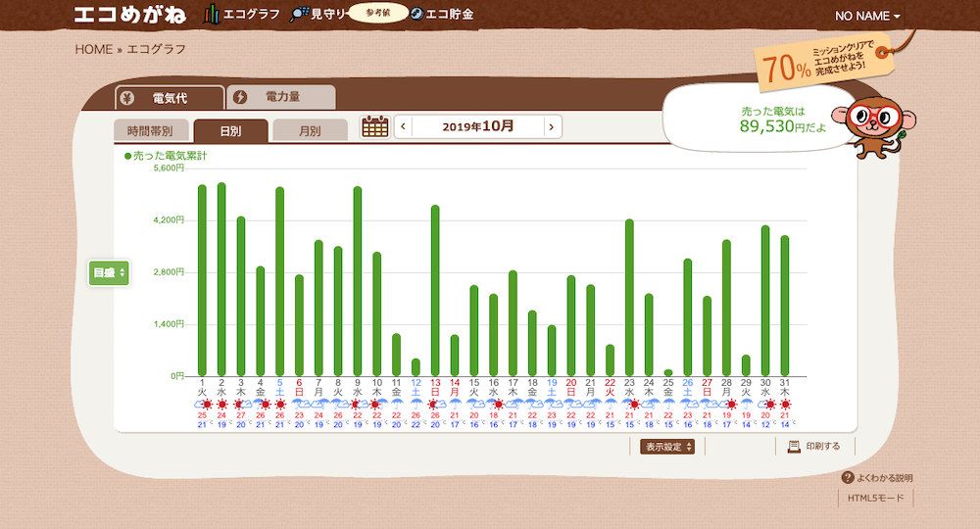Open the 表示設定 display settings dropdown

click(669, 447)
